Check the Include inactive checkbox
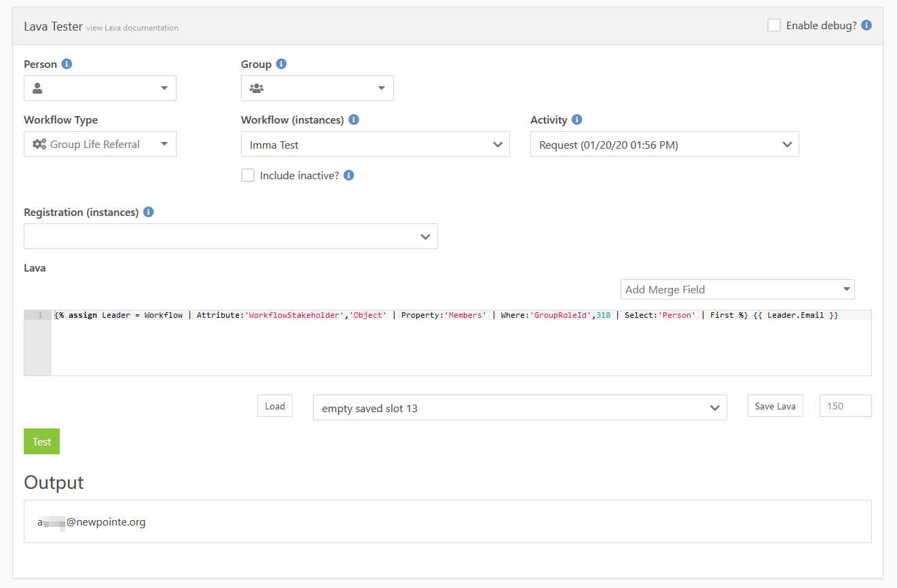This screenshot has width=897, height=588. (x=248, y=175)
